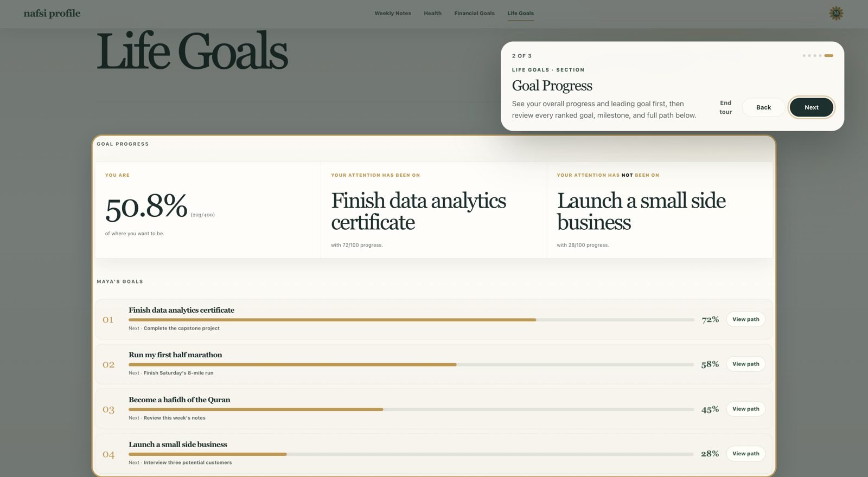Click next step 'Interview three potential customers'
This screenshot has height=477, width=868.
coord(188,463)
